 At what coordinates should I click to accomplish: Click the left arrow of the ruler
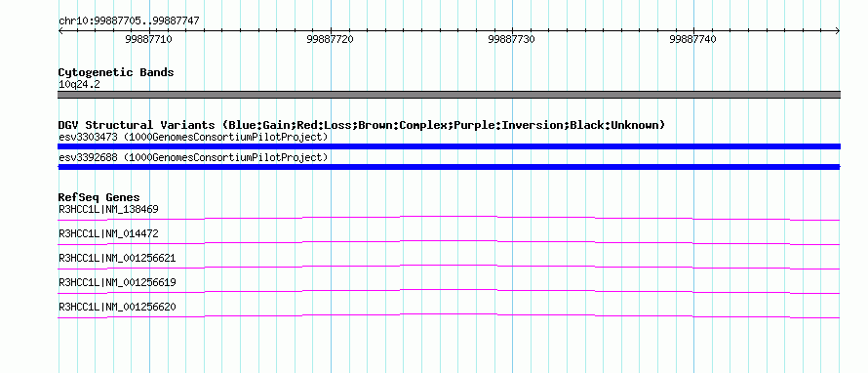tap(60, 31)
